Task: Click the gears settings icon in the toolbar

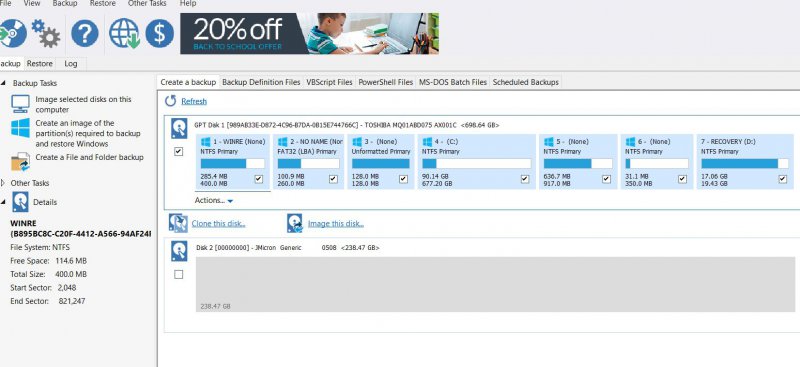Action: point(46,34)
